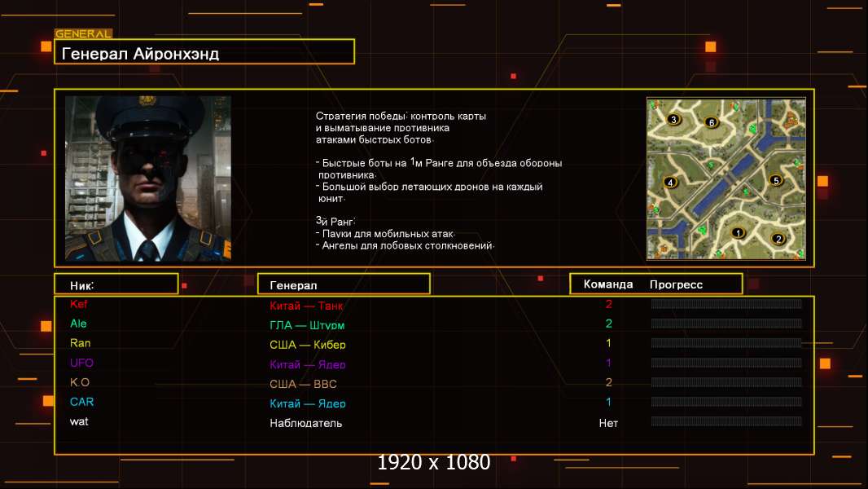The image size is (868, 489).
Task: Click the Прогресс column header
Action: point(676,284)
